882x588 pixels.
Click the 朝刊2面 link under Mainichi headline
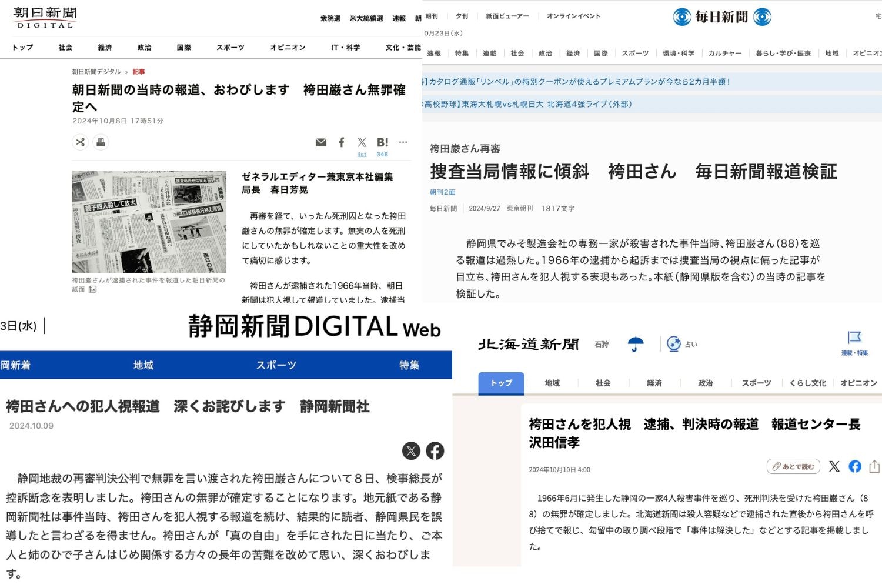point(443,192)
